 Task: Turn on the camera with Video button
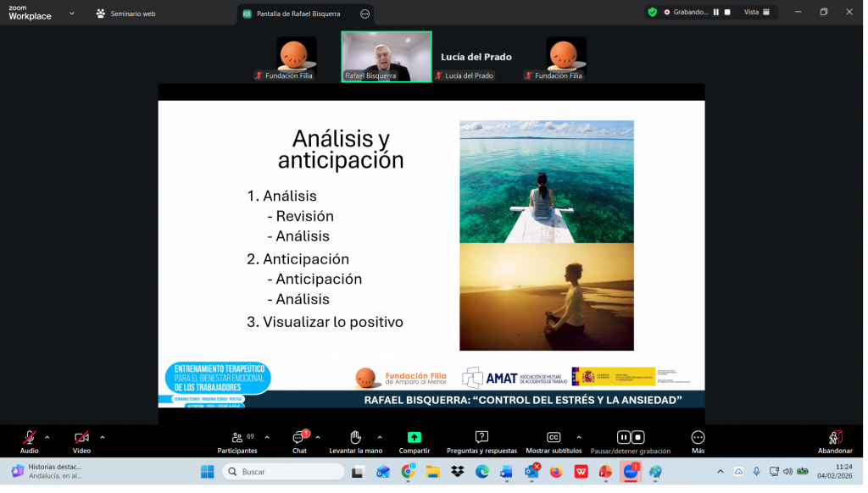(81, 438)
